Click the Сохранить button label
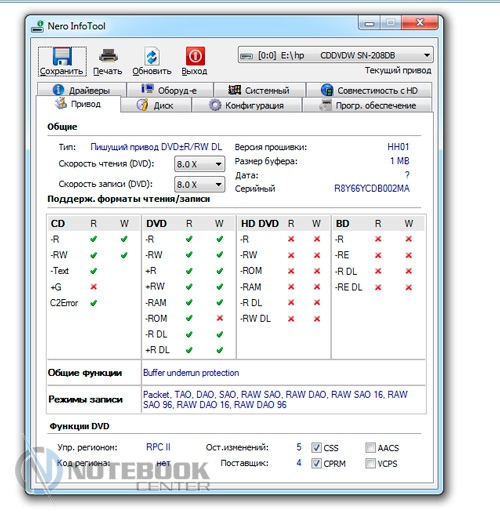Image resolution: width=500 pixels, height=518 pixels. (61, 71)
